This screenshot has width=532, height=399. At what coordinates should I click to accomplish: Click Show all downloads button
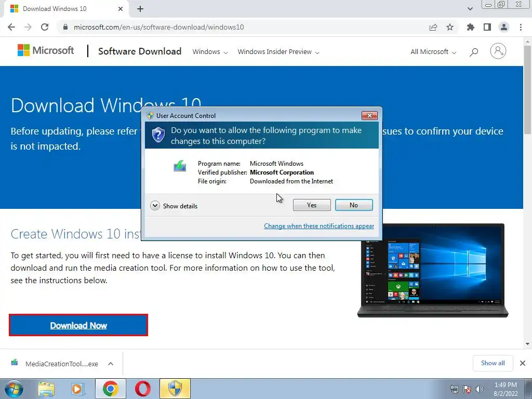(x=493, y=363)
